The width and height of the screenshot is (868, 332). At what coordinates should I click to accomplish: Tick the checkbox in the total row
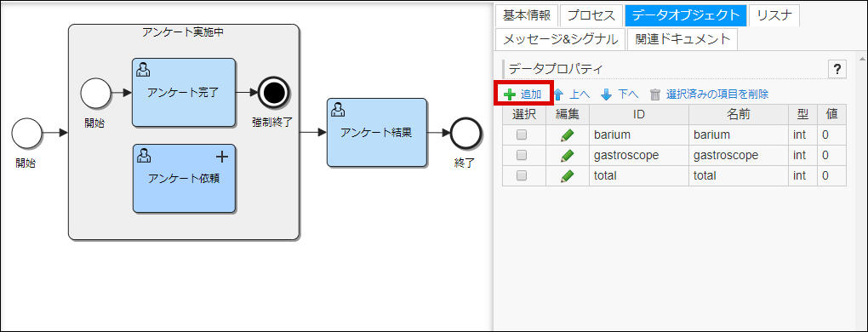click(522, 176)
